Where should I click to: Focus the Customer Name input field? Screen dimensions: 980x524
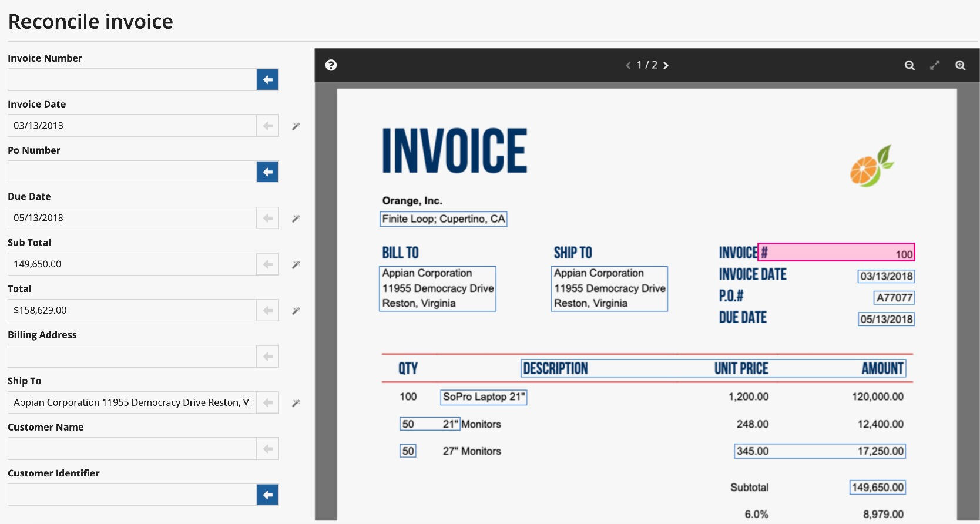pyautogui.click(x=132, y=449)
